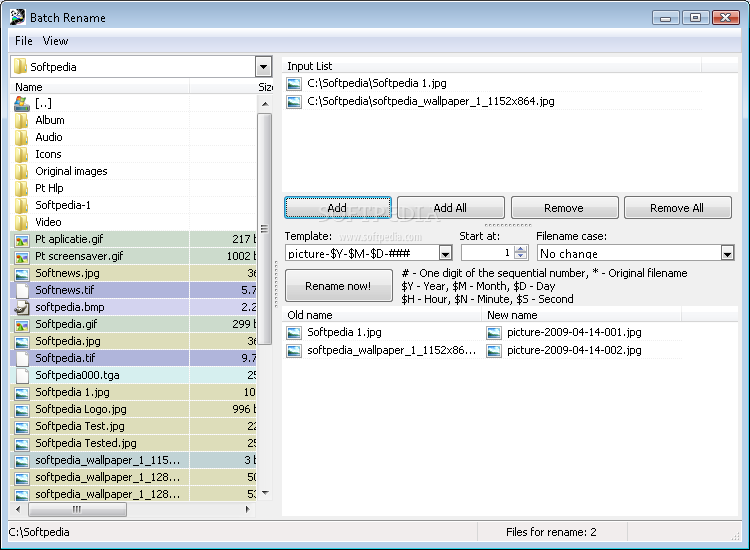Click the Softnews.tif blank file icon

(22, 290)
